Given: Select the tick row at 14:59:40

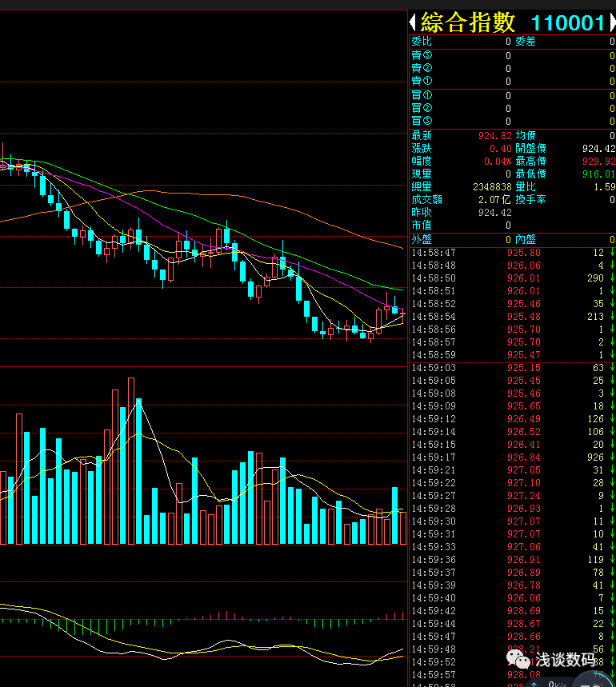Looking at the screenshot, I should coord(513,598).
